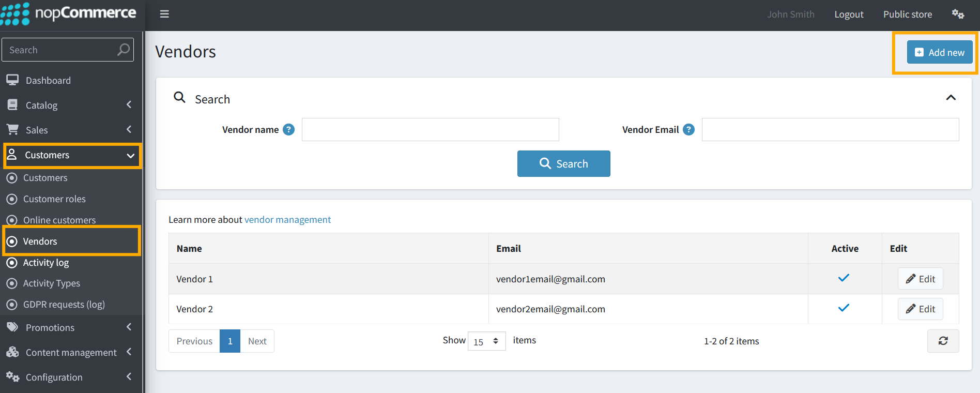Collapse the Customers parent menu
This screenshot has width=980, height=393.
[72, 155]
